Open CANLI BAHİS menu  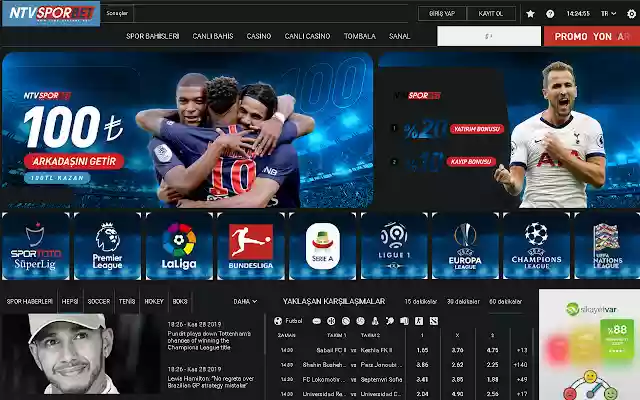point(213,36)
